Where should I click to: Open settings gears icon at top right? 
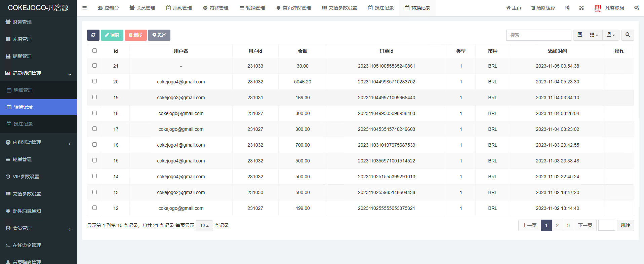point(637,8)
